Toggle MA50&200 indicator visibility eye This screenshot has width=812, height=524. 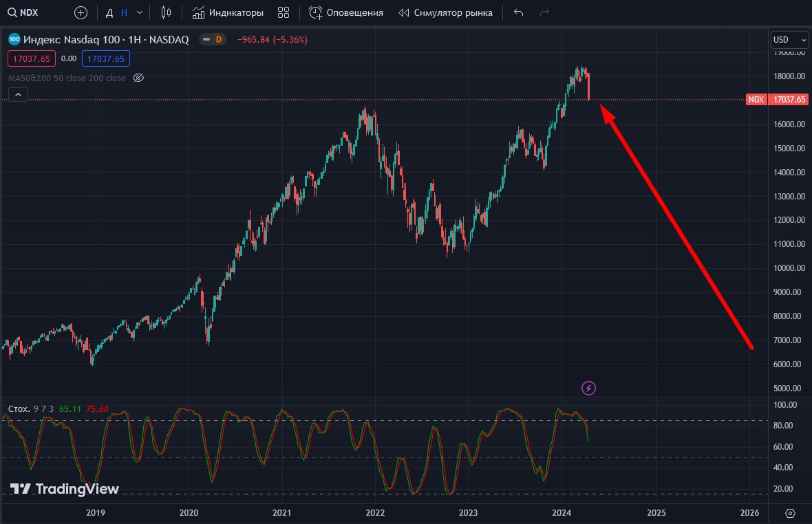tap(138, 78)
